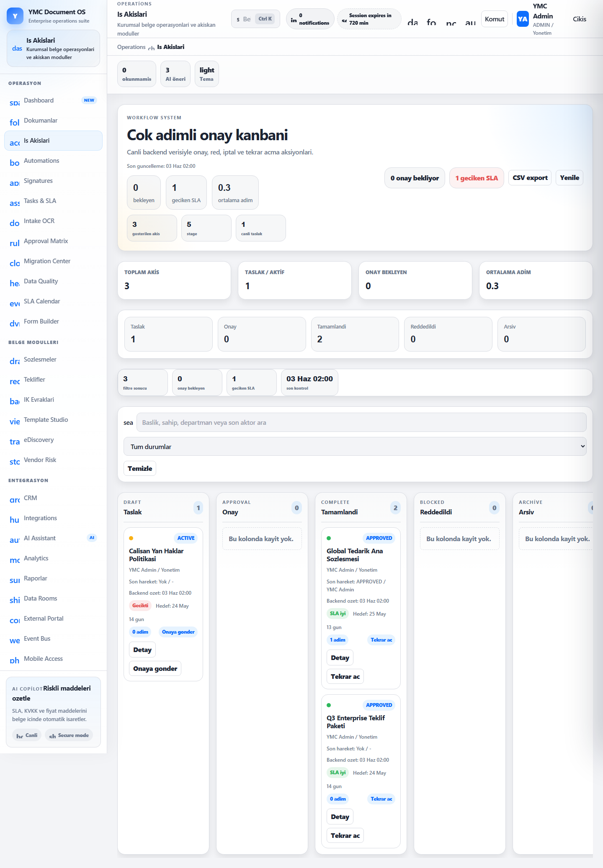Screen dimensions: 603x868
Task: Open the Tum durumlar status dropdown
Action: [x=355, y=447]
